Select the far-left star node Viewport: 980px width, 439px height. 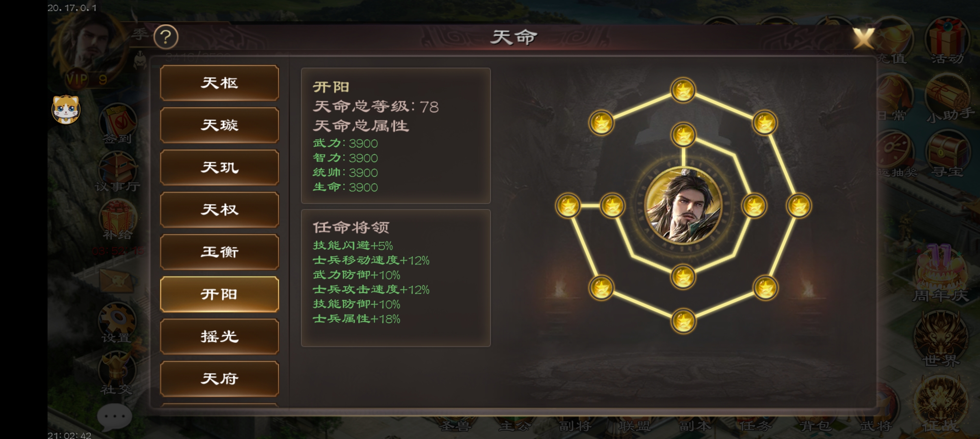pos(568,206)
